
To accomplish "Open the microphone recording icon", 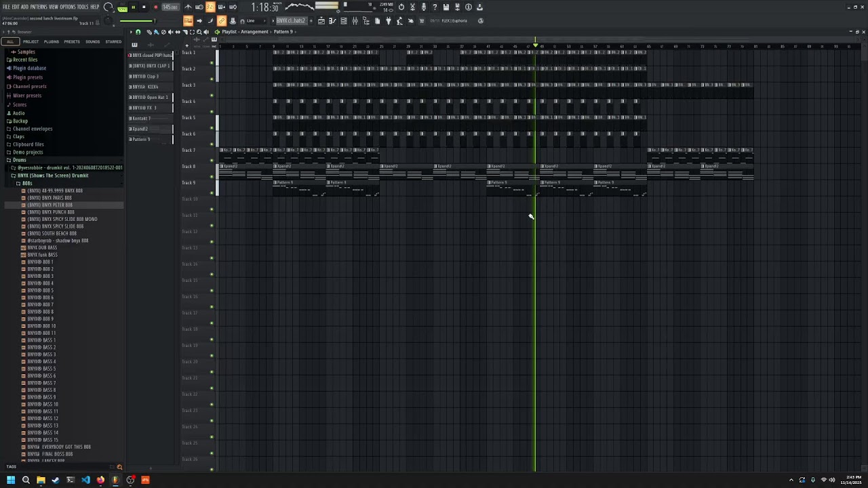I will coord(423,7).
